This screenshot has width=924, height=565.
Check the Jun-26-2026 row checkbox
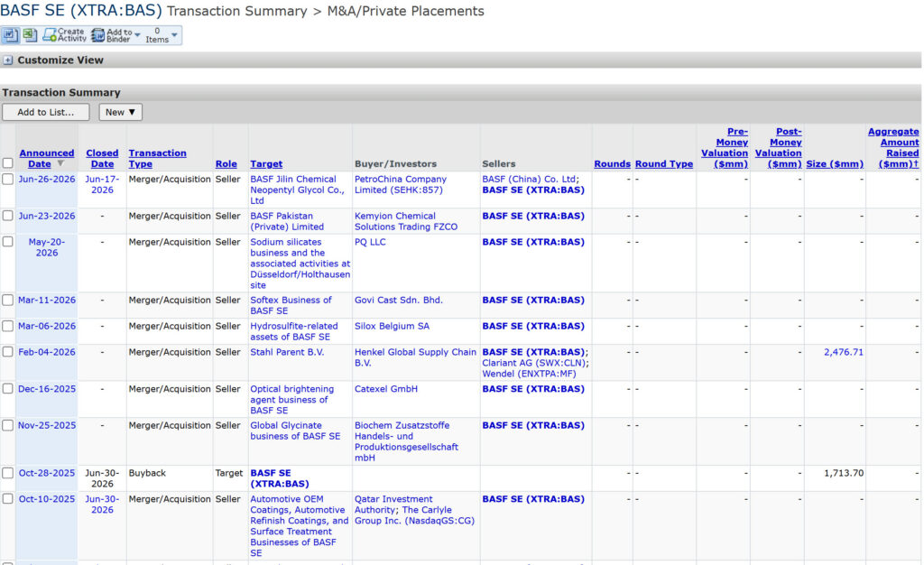click(x=7, y=179)
